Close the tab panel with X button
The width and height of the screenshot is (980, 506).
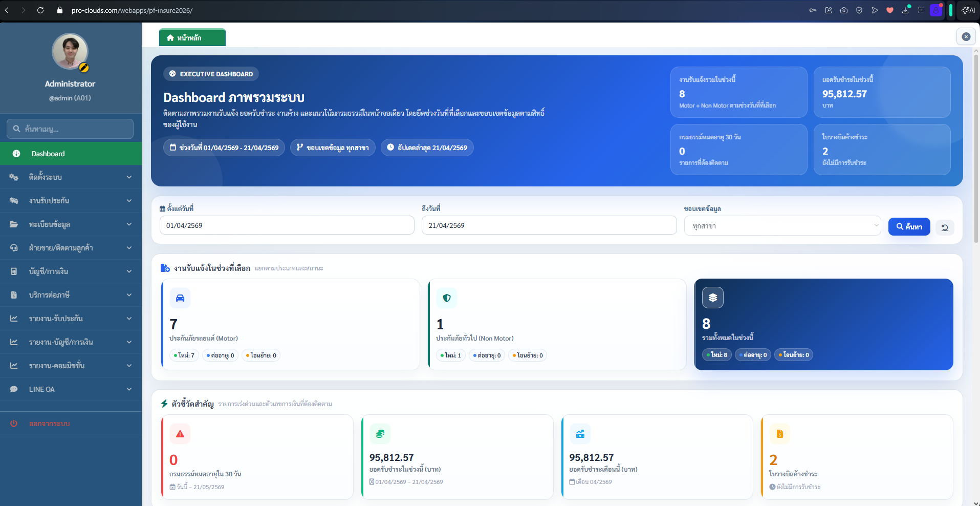[x=966, y=37]
